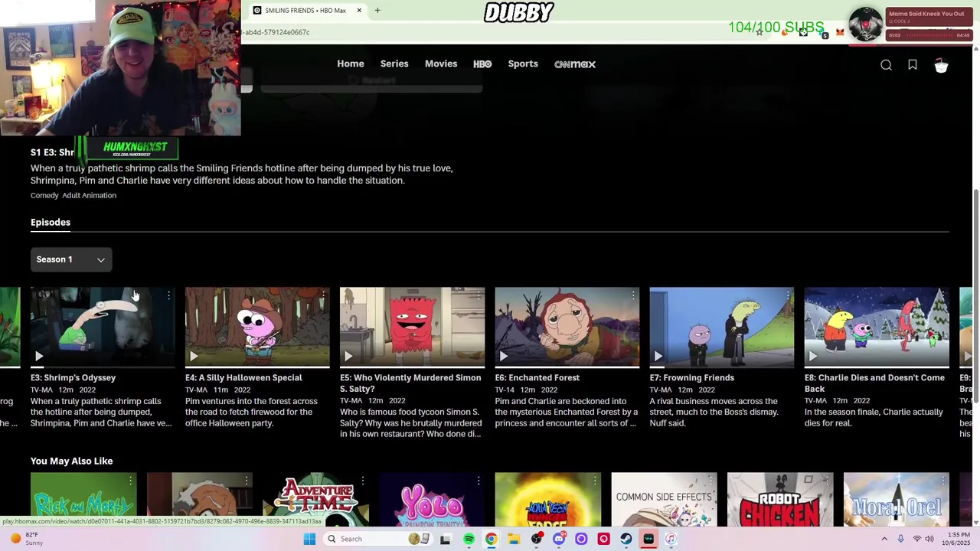The height and width of the screenshot is (551, 980).
Task: Bookmark page with Chrome star icon
Action: (x=759, y=32)
